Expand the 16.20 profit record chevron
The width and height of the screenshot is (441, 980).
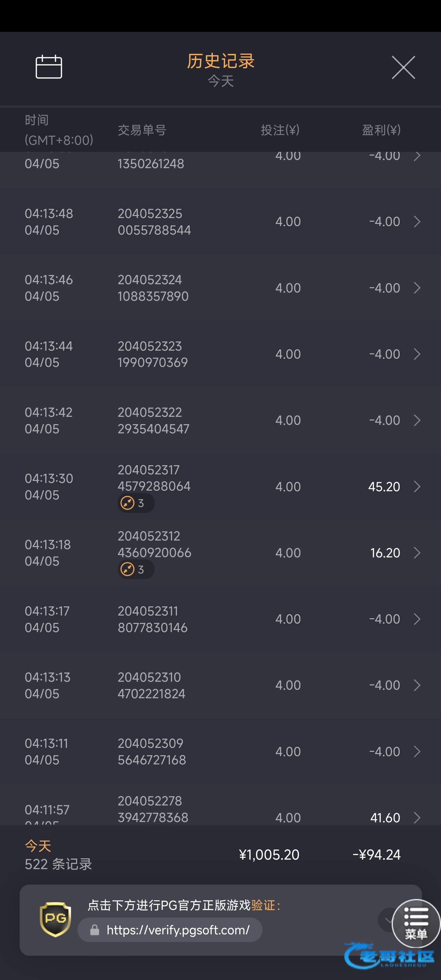click(417, 553)
